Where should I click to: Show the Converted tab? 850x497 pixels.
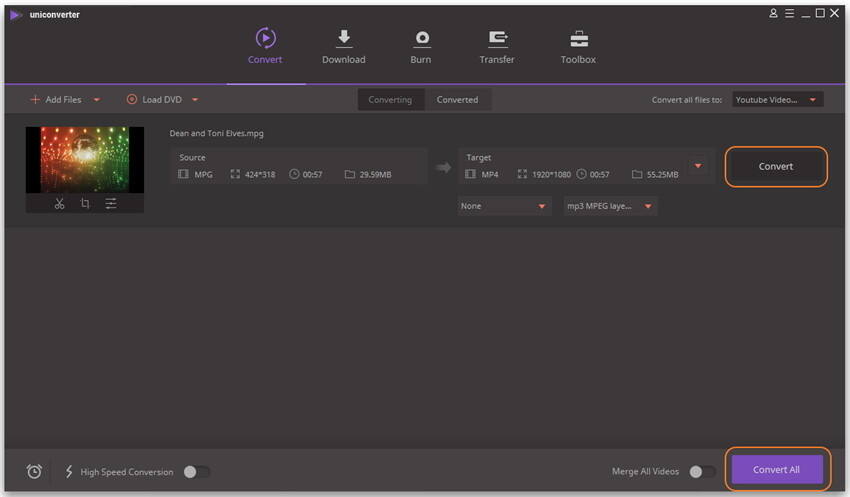[458, 100]
